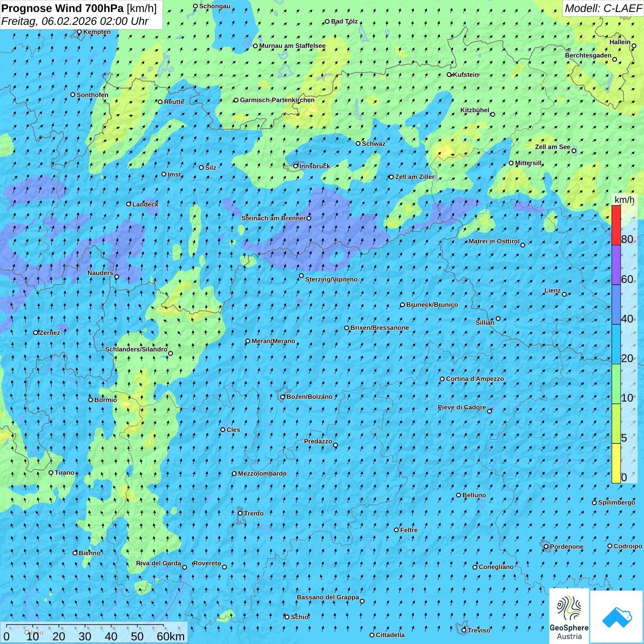Click the 'Sterzing/Vipiteno' label
644x644 pixels.
[331, 279]
